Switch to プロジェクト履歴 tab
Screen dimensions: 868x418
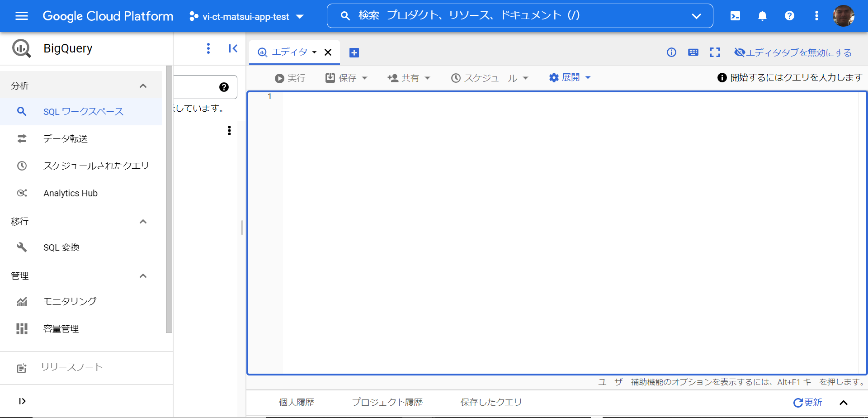387,403
